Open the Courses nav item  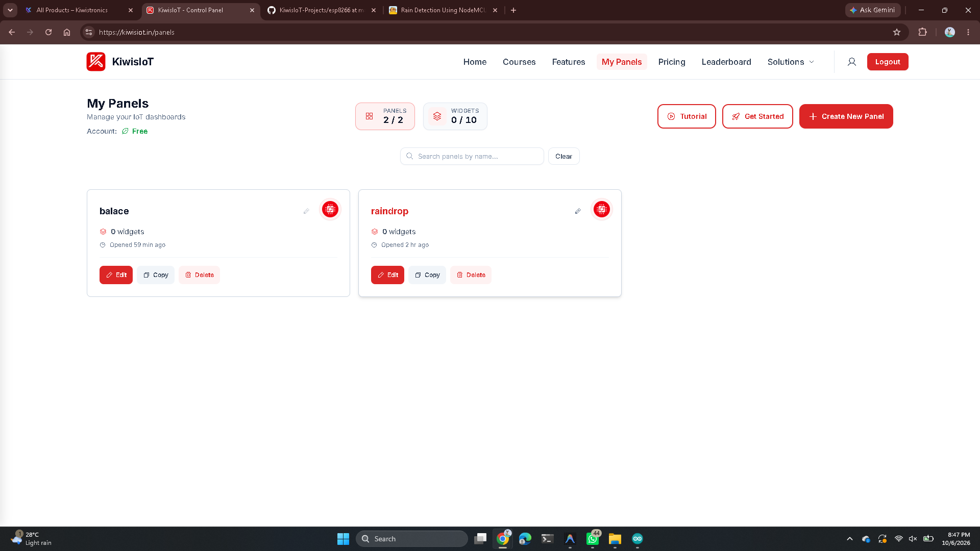coord(519,62)
